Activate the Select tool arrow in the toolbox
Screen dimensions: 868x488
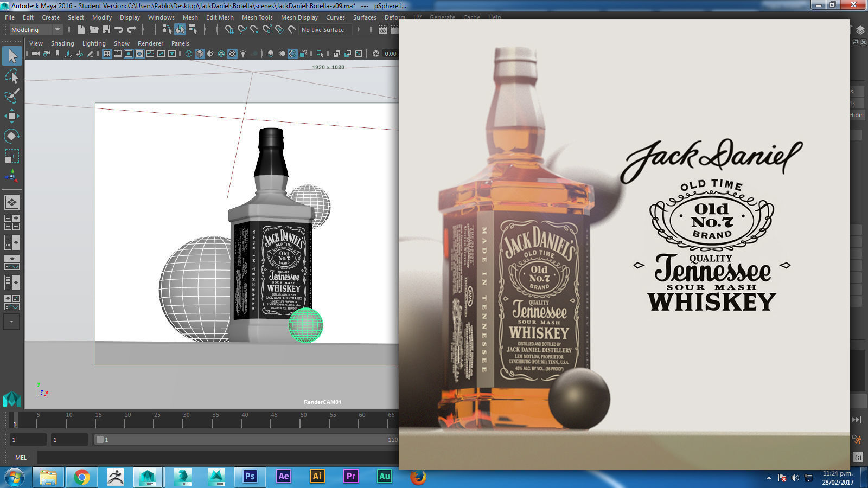pyautogui.click(x=12, y=55)
